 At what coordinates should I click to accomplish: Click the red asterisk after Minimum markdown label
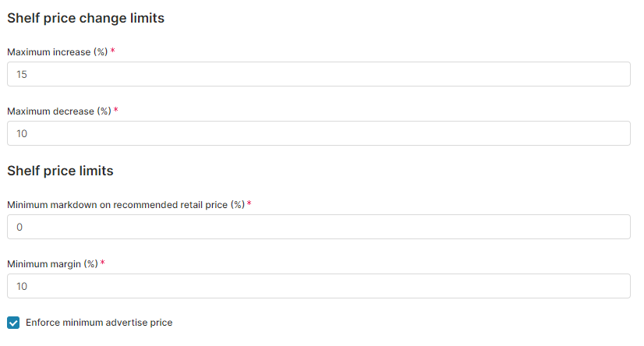[249, 203]
